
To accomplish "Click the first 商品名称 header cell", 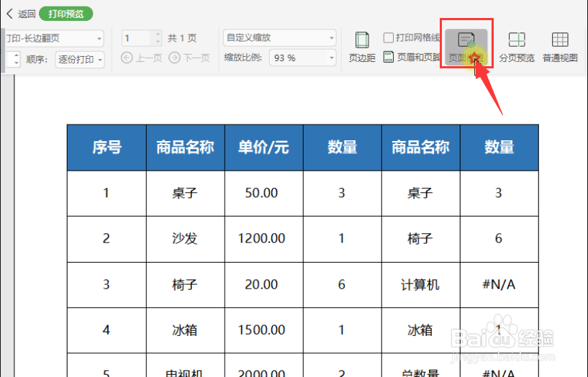I will [x=185, y=147].
